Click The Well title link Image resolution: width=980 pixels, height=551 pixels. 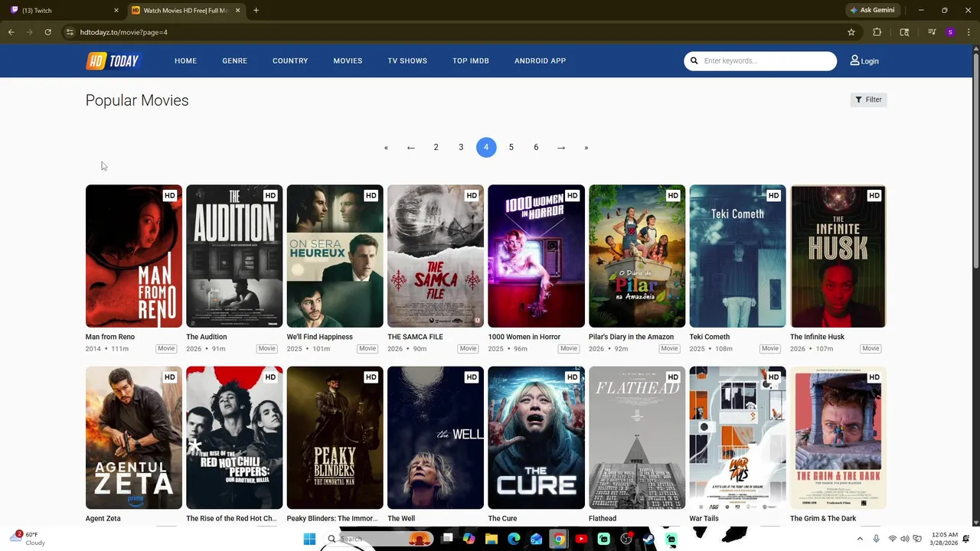click(401, 519)
